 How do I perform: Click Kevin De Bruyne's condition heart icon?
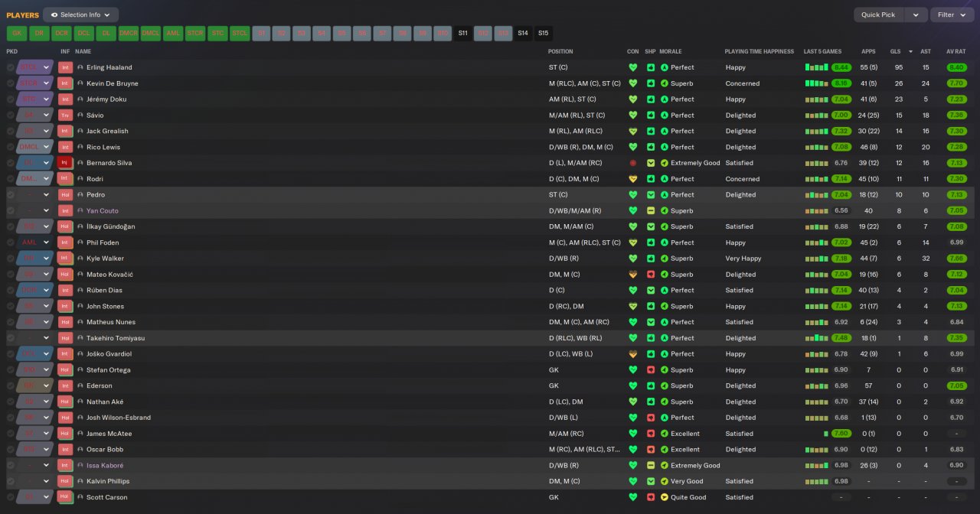(x=632, y=83)
